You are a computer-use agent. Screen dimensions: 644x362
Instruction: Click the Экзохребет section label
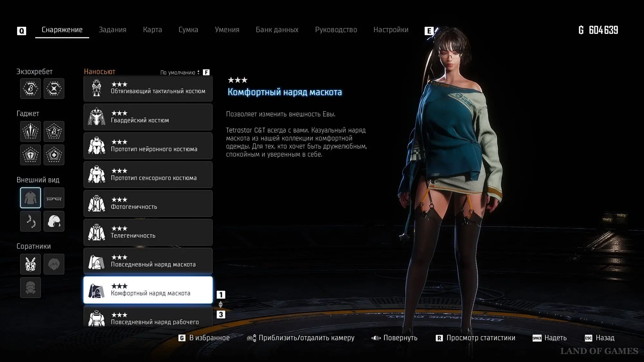34,72
